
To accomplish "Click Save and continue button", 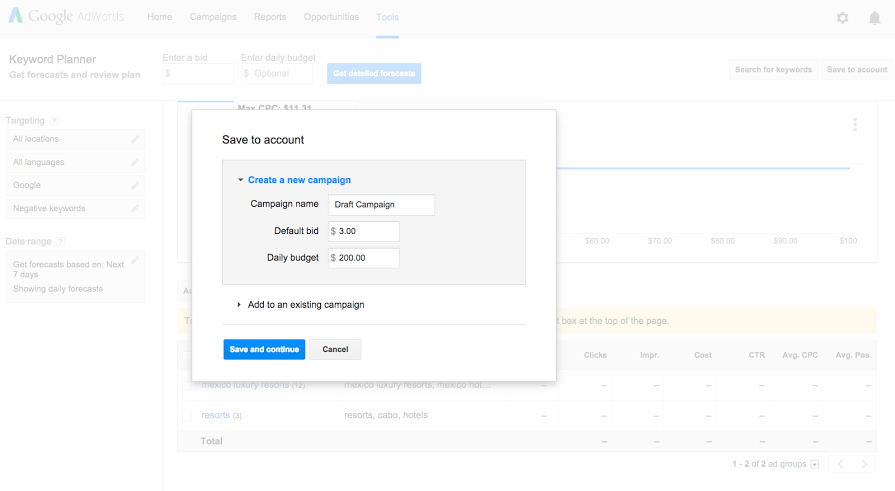I will click(264, 349).
